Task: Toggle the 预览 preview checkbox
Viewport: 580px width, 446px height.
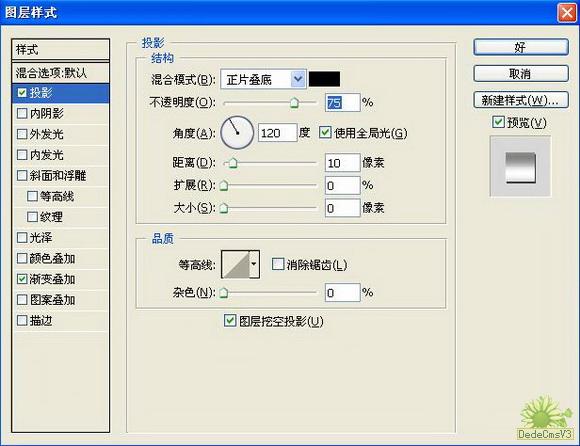Action: pos(498,122)
